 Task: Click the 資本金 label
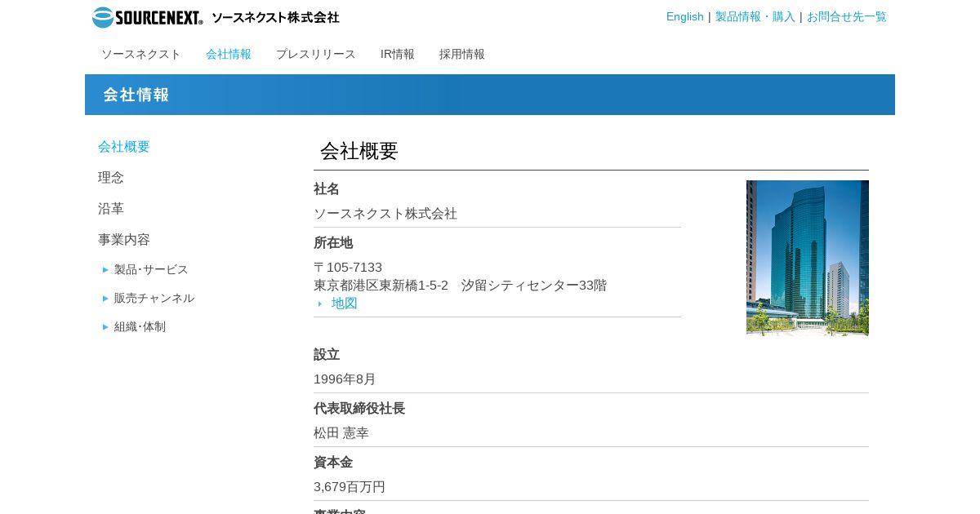click(x=333, y=463)
